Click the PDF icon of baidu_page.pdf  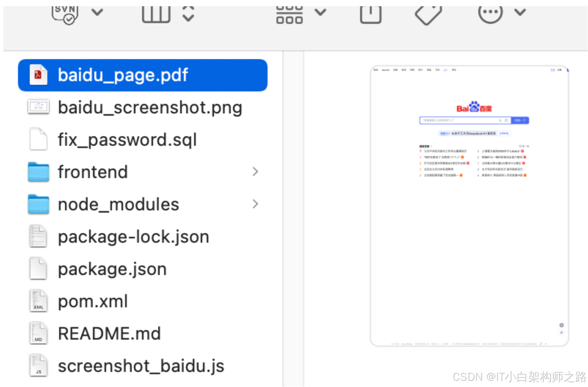38,75
